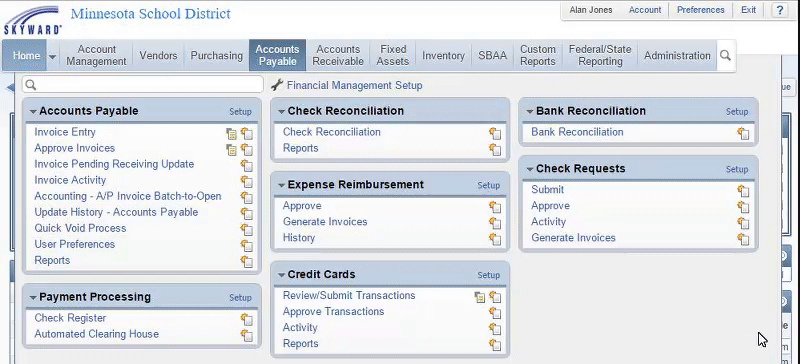Collapse the Credit Cards section
The height and width of the screenshot is (364, 800).
[x=282, y=275]
